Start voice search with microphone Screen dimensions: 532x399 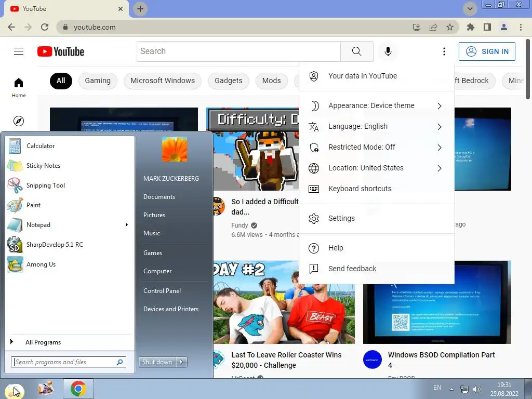pyautogui.click(x=388, y=51)
